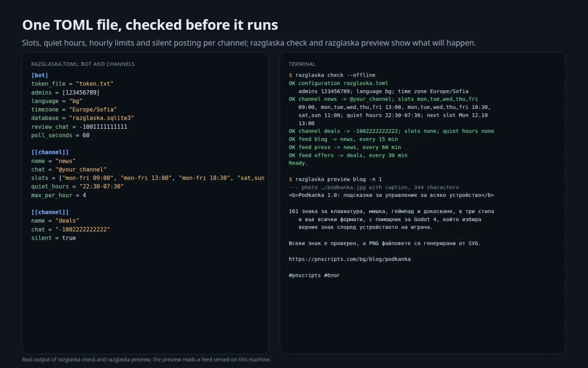Select "OK feed press -> news, every 60 min"
588x368 pixels.
tap(345, 147)
